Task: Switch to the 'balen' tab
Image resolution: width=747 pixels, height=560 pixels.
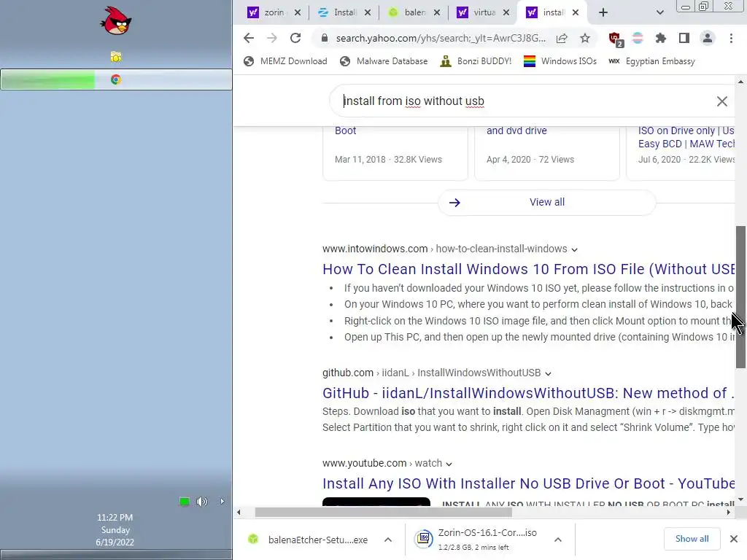Action: click(414, 12)
